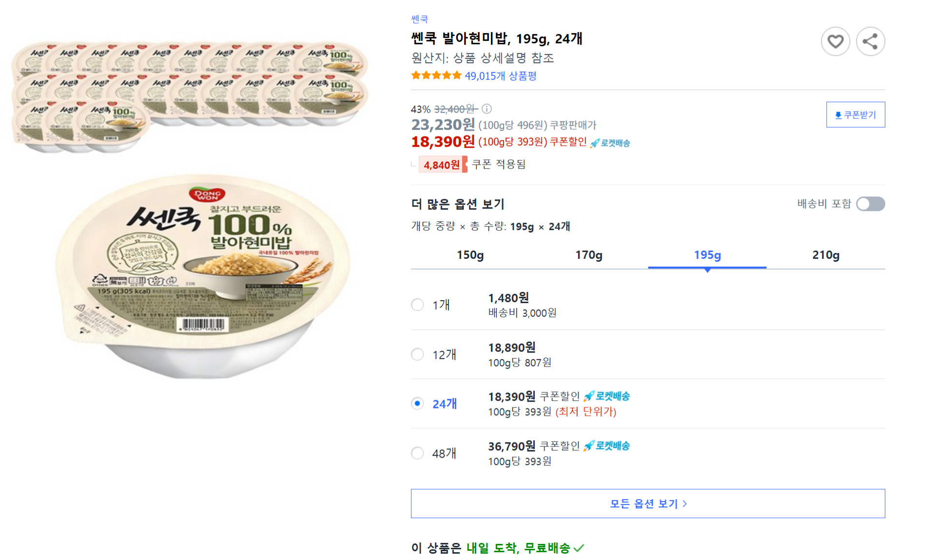
Task: Click the info icon beside 32,400원
Action: (487, 109)
